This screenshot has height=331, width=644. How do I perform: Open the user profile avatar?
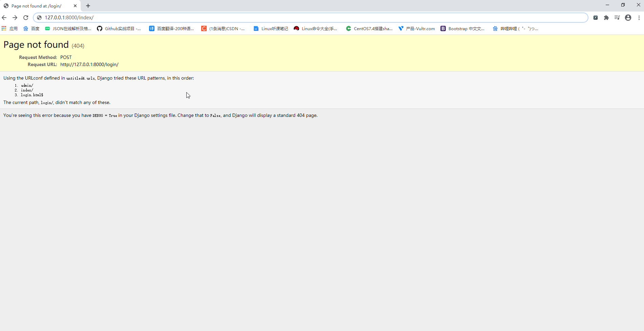(628, 18)
